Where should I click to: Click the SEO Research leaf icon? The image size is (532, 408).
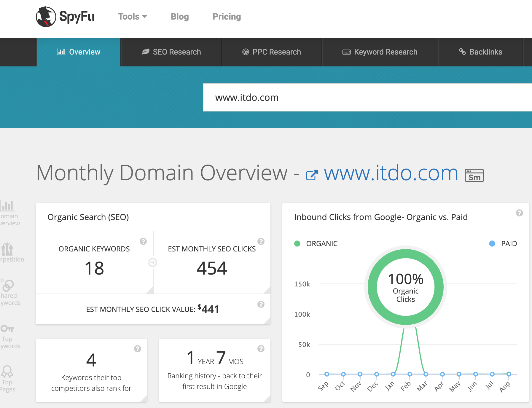[x=146, y=52]
